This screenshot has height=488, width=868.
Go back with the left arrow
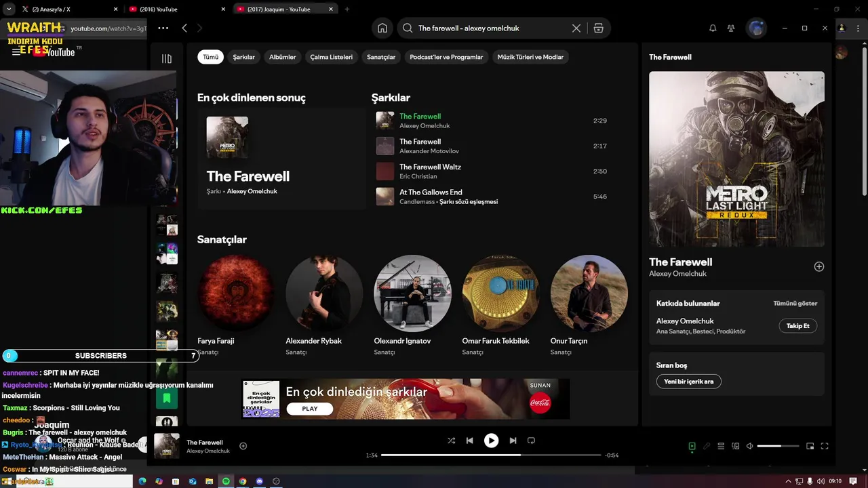point(184,28)
